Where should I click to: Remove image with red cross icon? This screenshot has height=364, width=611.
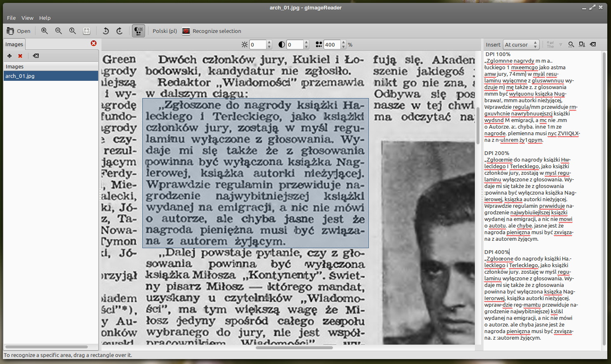pyautogui.click(x=20, y=56)
